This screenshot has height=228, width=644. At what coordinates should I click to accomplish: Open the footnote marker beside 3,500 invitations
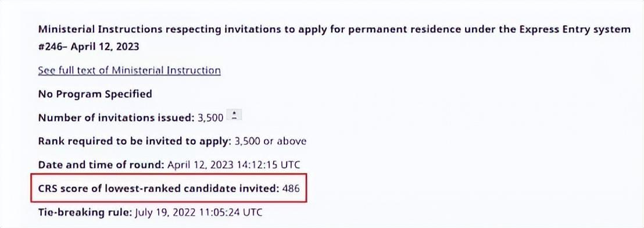tap(234, 116)
